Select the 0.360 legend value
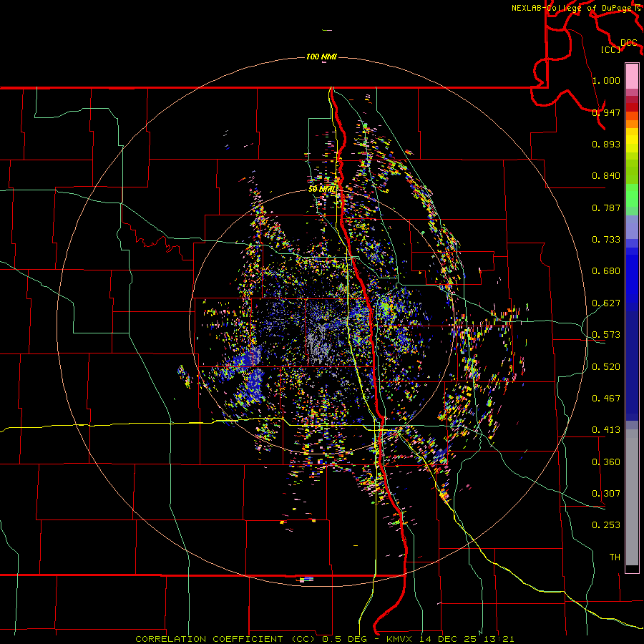This screenshot has width=644, height=644. pyautogui.click(x=606, y=462)
